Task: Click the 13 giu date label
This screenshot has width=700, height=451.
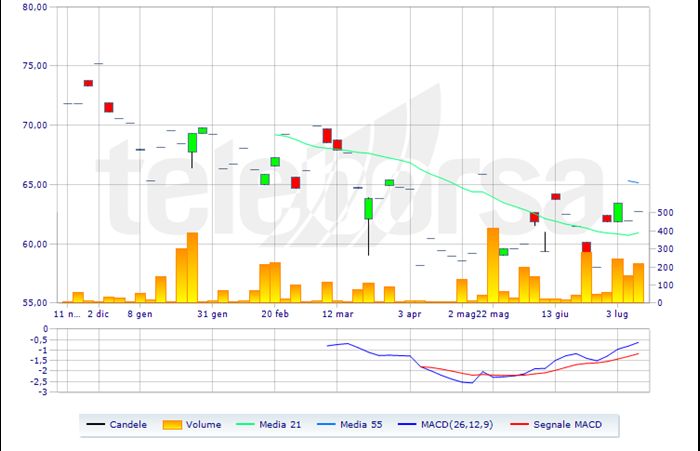Action: point(555,314)
